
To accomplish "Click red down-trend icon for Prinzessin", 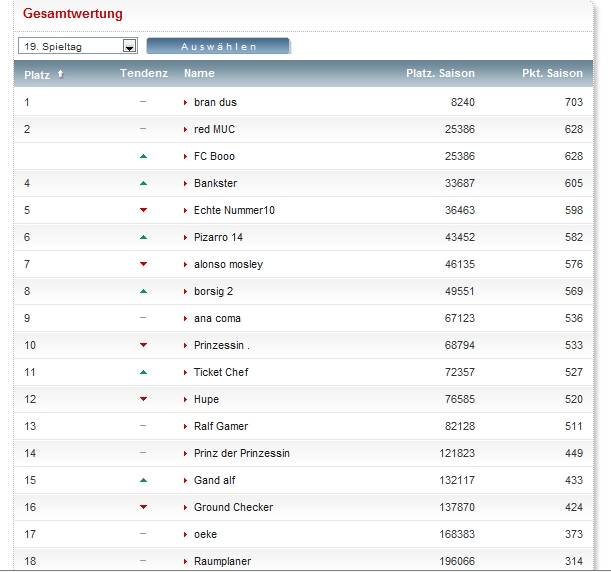I will point(143,345).
